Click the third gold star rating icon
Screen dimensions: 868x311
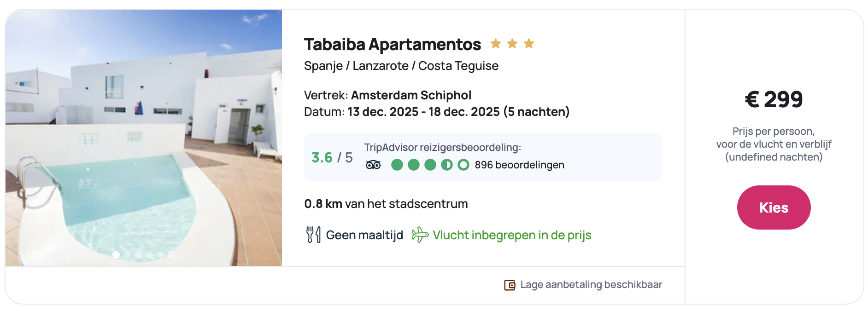click(529, 44)
